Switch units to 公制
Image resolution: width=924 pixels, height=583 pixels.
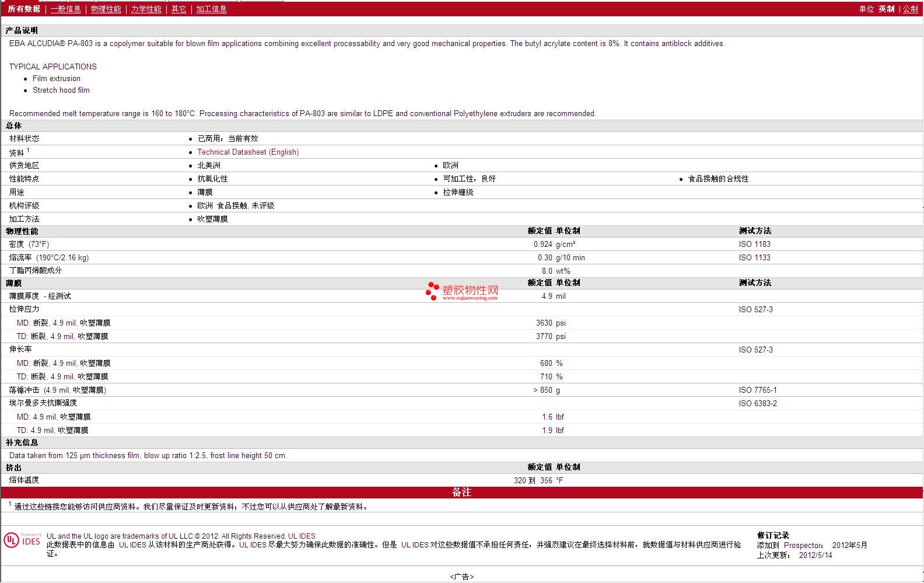point(910,9)
